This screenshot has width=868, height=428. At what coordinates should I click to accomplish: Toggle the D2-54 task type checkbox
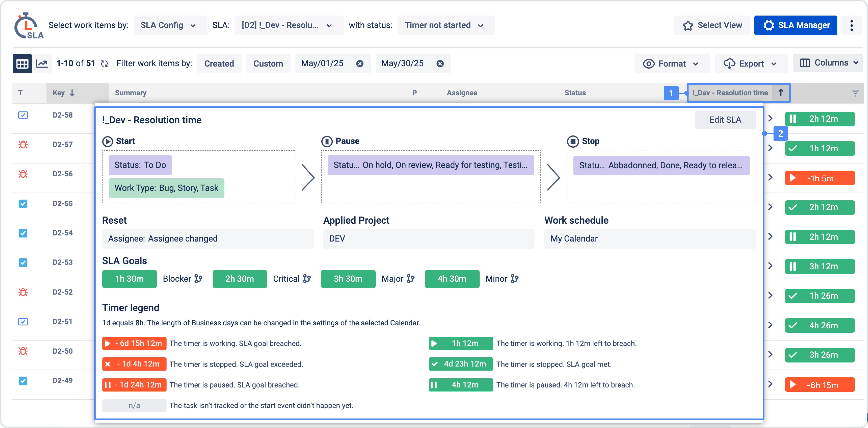[x=23, y=233]
